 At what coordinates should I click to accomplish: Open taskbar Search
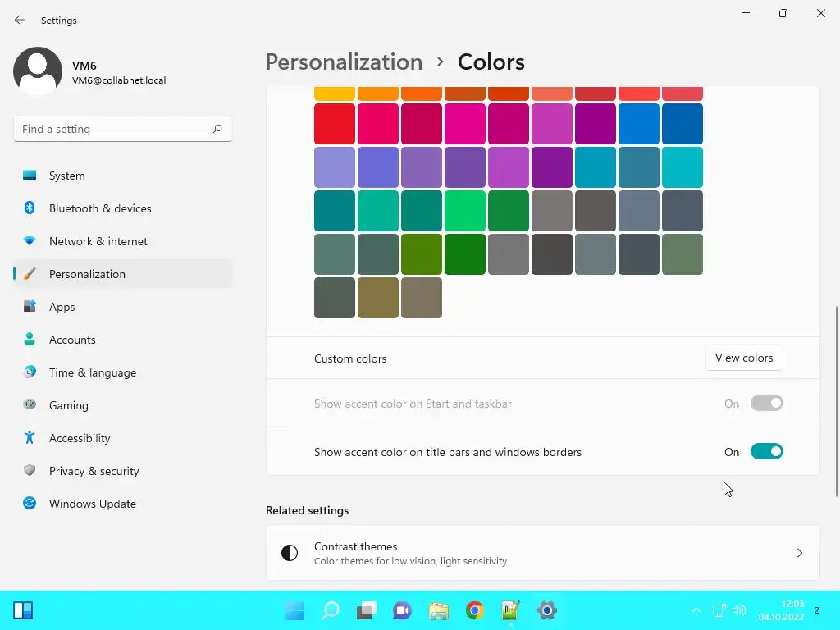(331, 610)
